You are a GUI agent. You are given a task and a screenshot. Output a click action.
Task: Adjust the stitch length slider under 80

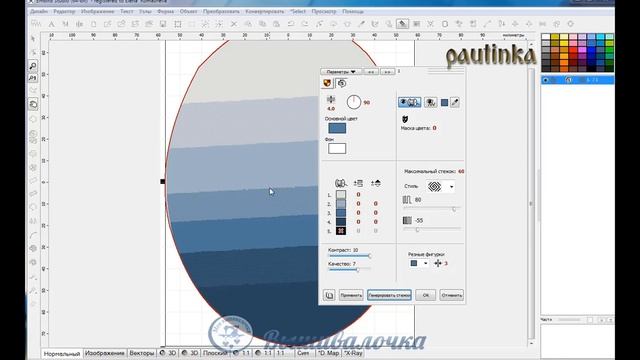tap(432, 209)
